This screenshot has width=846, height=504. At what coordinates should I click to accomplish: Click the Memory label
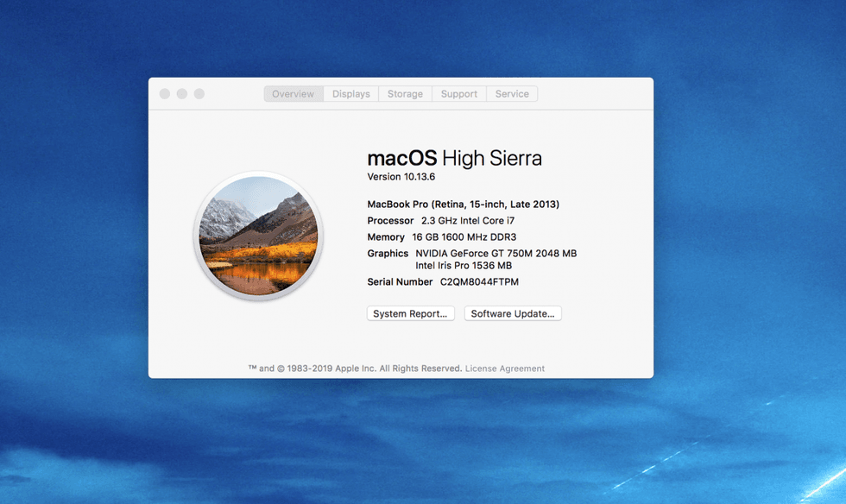point(386,237)
